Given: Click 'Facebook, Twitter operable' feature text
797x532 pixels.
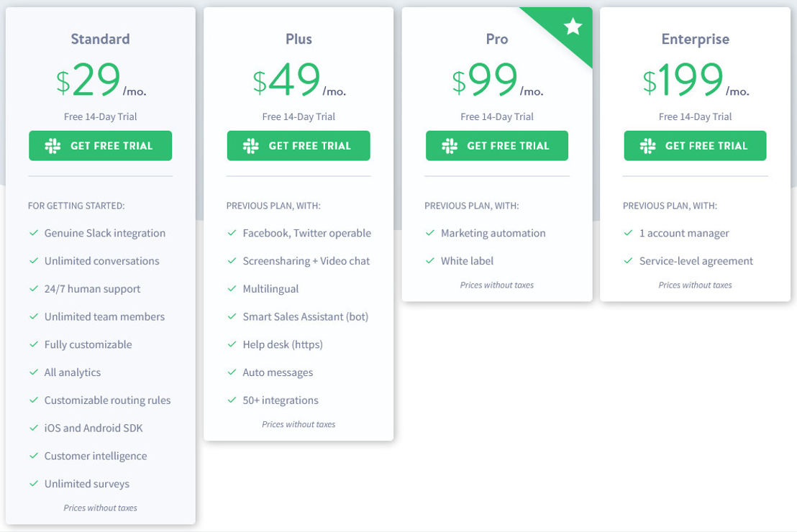Looking at the screenshot, I should [x=307, y=233].
